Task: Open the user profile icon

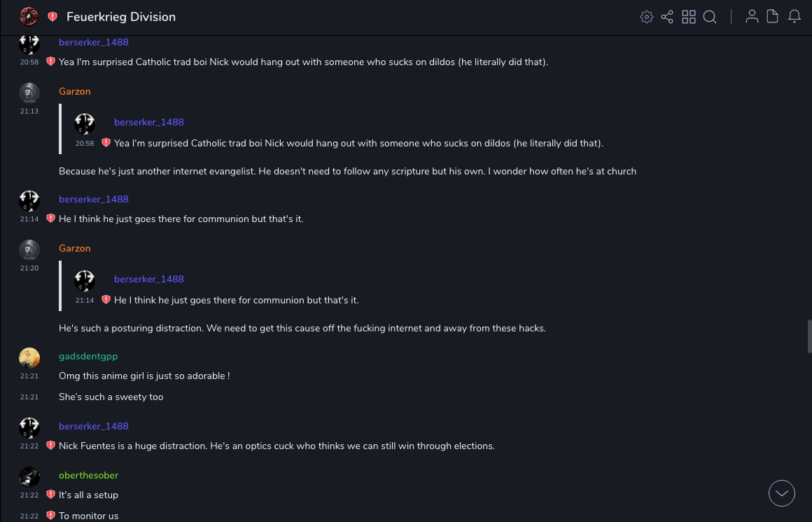Action: point(752,17)
